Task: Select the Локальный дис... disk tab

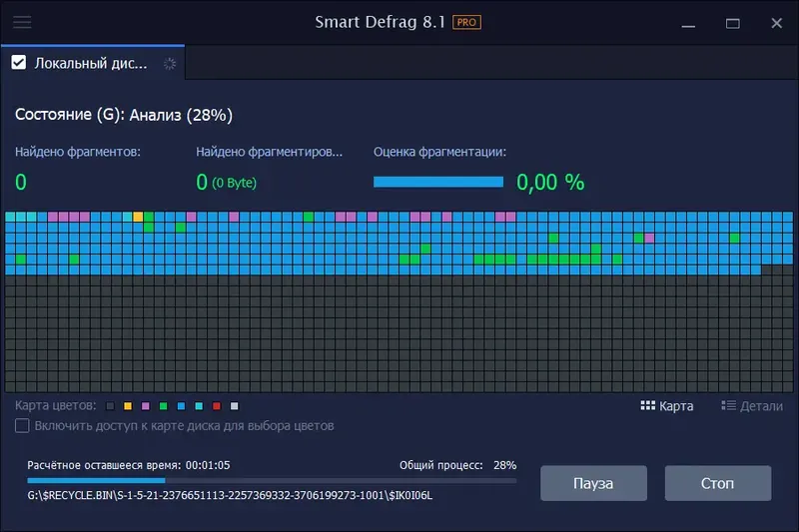Action: click(93, 63)
